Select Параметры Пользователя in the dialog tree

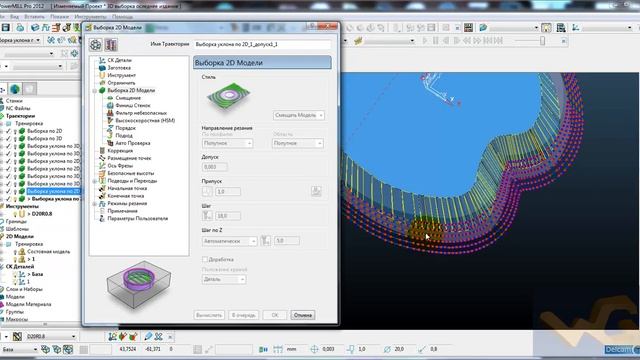138,218
